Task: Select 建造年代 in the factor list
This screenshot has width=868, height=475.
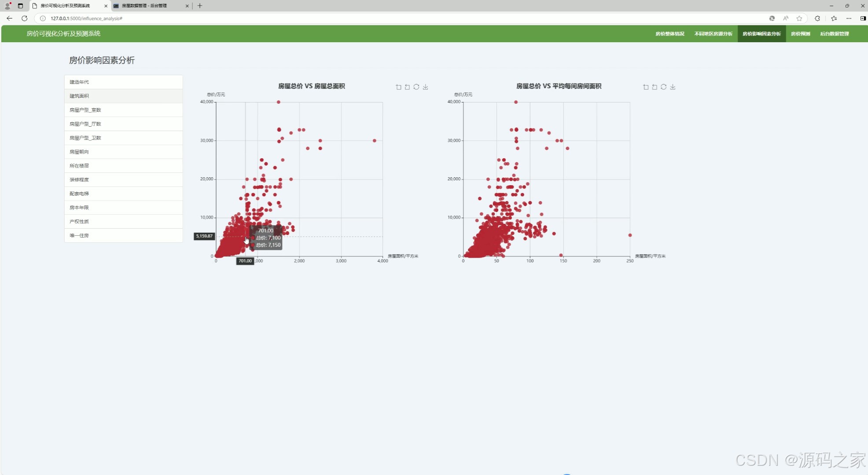Action: [x=79, y=82]
